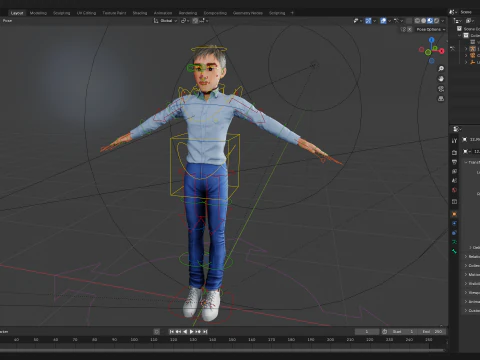The width and height of the screenshot is (480, 360).
Task: Switch to the Modeling workspace tab
Action: click(x=38, y=13)
